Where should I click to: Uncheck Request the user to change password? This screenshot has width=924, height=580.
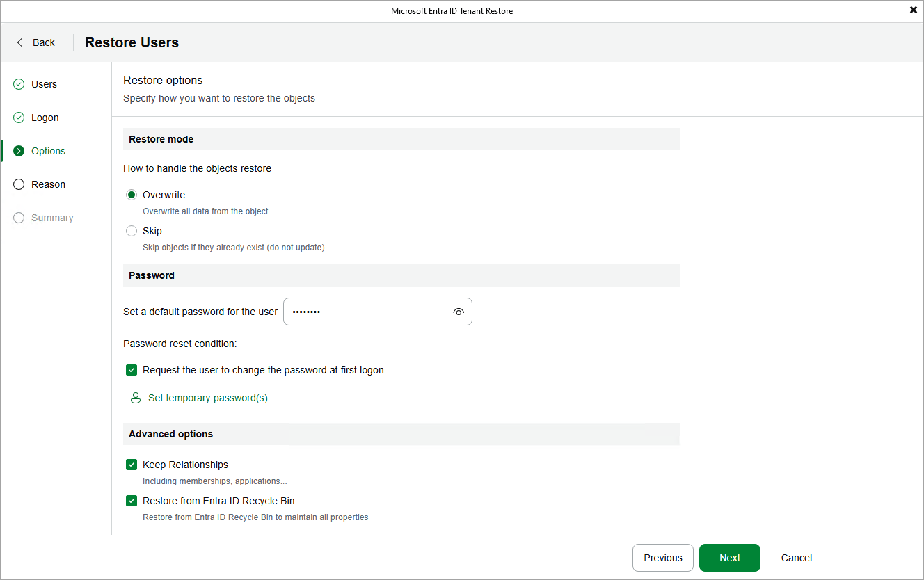click(x=132, y=369)
